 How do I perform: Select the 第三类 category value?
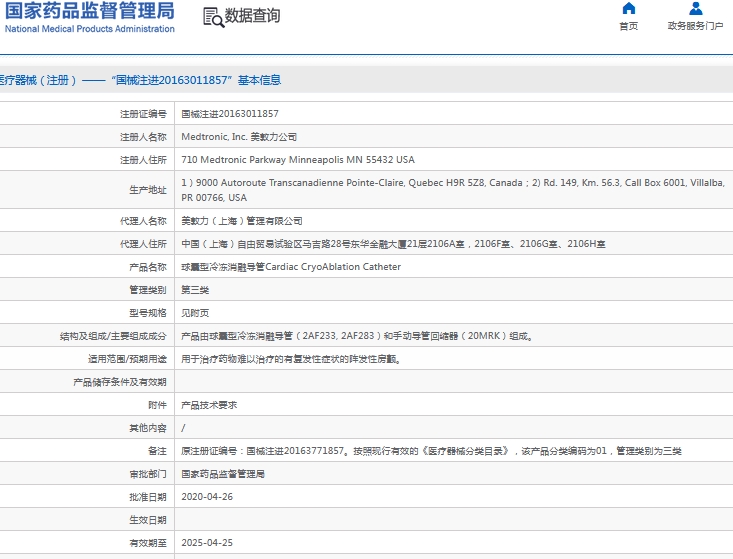point(195,290)
